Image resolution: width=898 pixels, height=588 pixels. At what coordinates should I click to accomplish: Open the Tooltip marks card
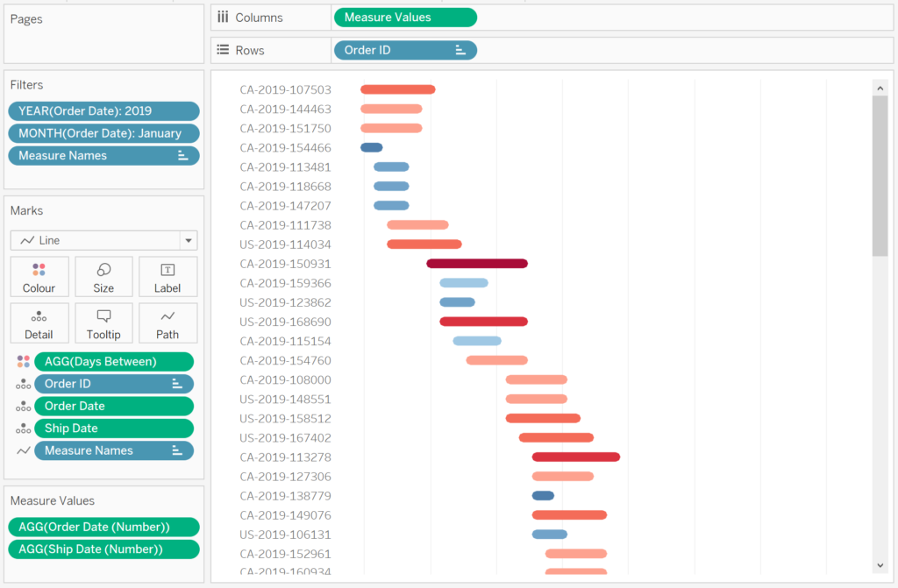103,322
